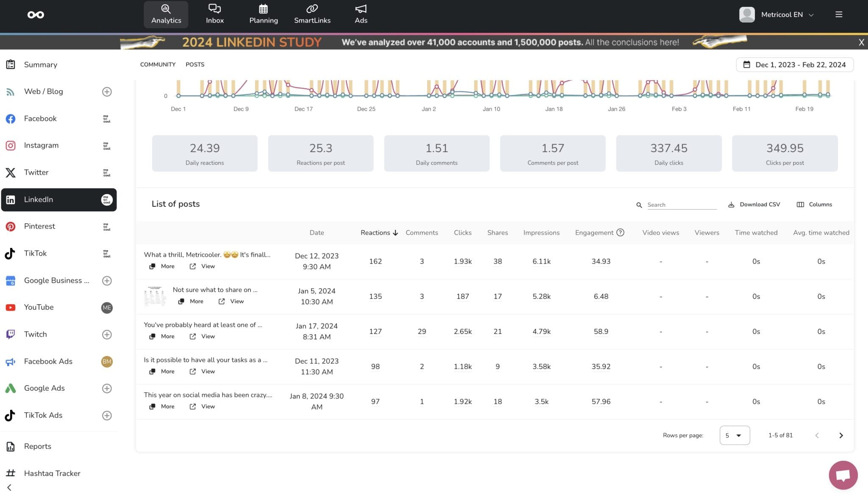Switch to the POSTS tab
The width and height of the screenshot is (868, 498).
point(195,64)
